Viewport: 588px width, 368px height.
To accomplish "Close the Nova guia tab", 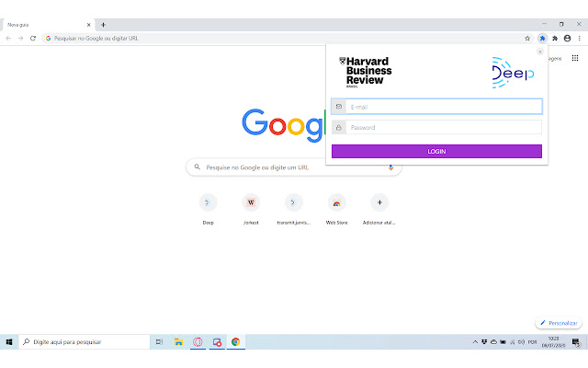I will pos(89,25).
